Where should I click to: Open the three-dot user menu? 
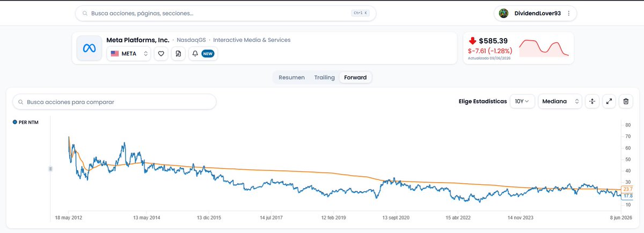pos(568,13)
